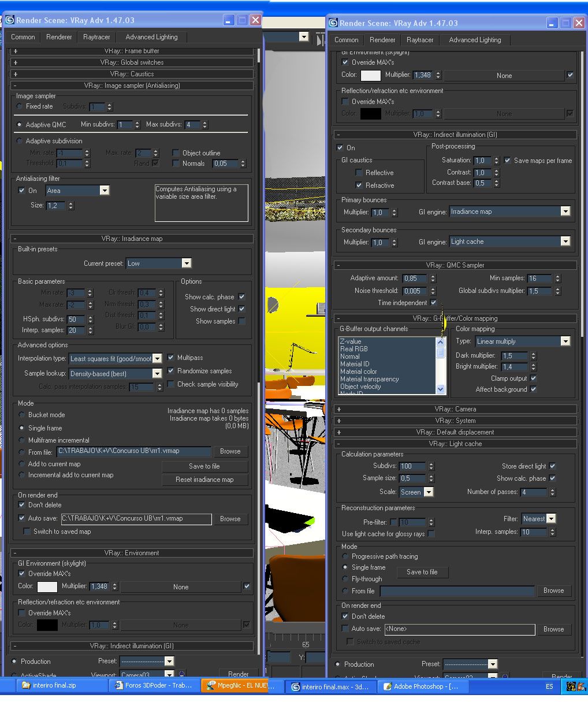Enable Reflective GI caustics checkbox

(x=359, y=173)
